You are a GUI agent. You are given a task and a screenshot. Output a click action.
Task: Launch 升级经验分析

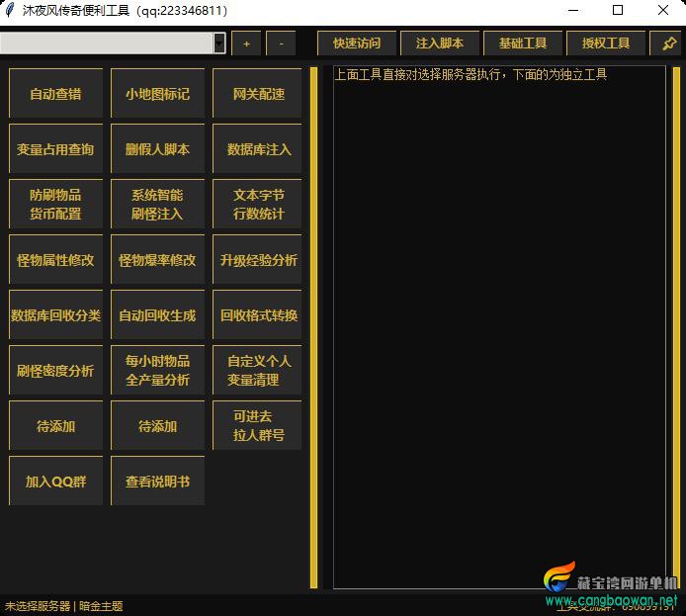(257, 259)
